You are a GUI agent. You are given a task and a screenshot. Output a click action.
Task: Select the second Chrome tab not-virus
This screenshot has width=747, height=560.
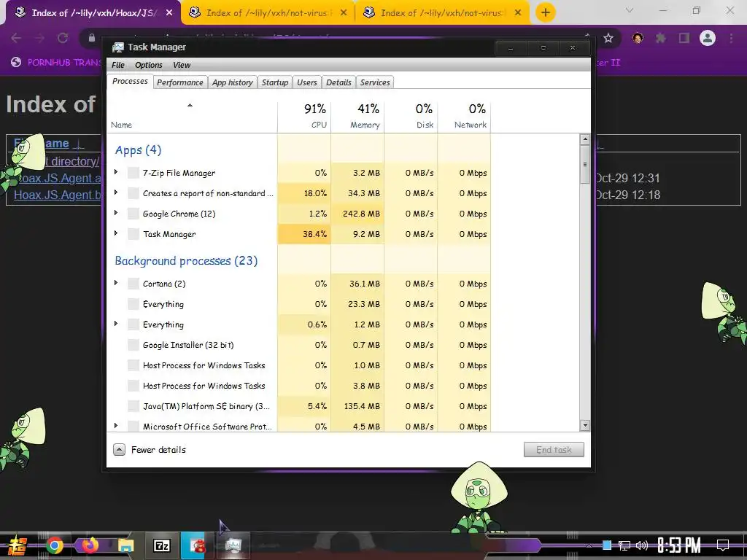pos(268,13)
